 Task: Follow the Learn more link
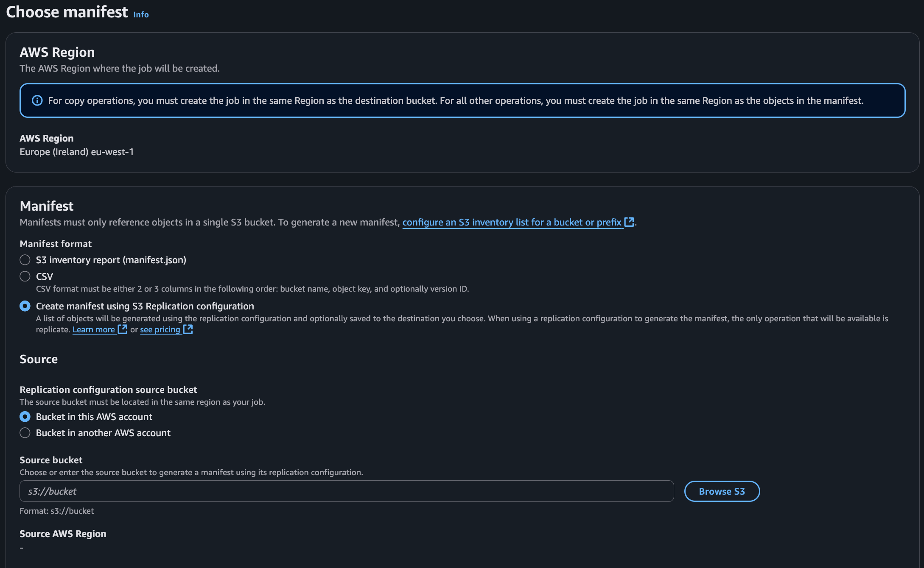point(94,329)
